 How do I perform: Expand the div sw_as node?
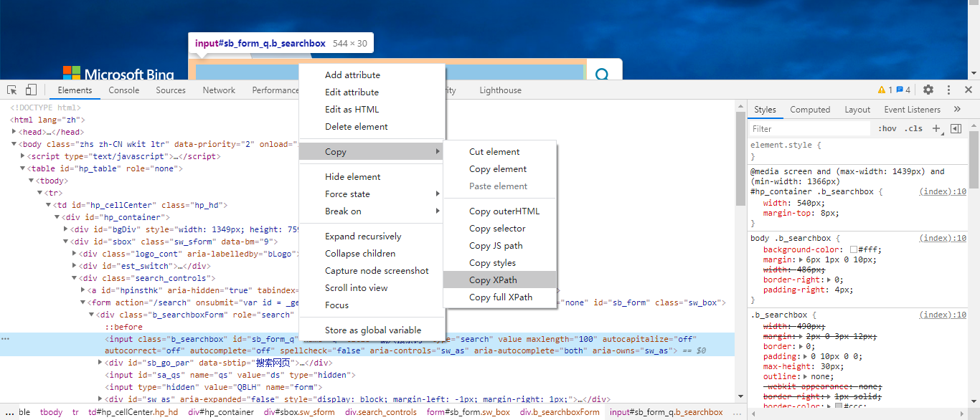tap(100, 399)
